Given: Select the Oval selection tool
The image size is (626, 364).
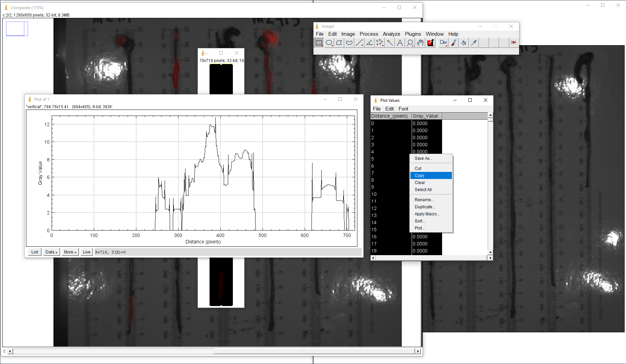Looking at the screenshot, I should (329, 43).
